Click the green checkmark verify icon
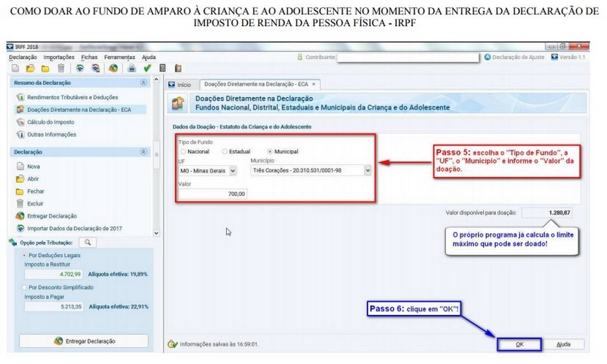607x364 pixels. (147, 69)
